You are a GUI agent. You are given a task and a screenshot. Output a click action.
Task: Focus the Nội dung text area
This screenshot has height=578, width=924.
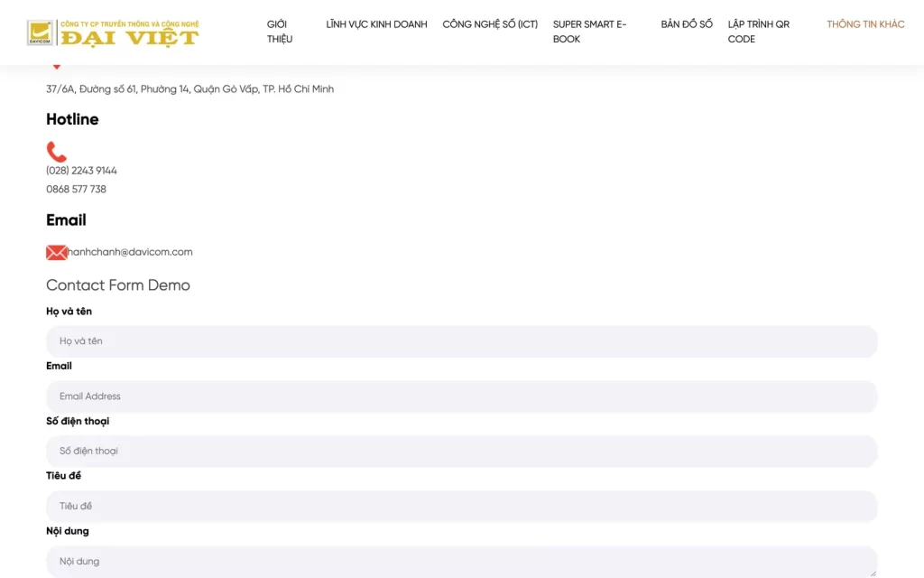(x=462, y=562)
